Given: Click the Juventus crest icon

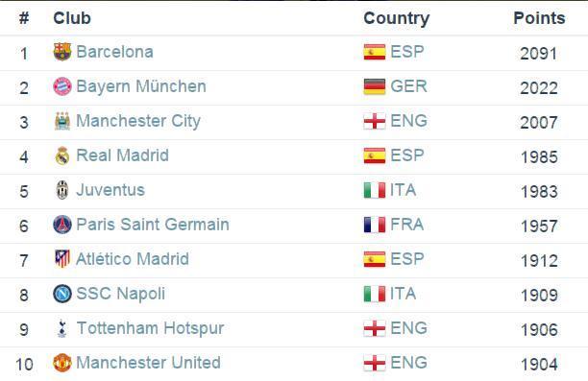Looking at the screenshot, I should 62,190.
